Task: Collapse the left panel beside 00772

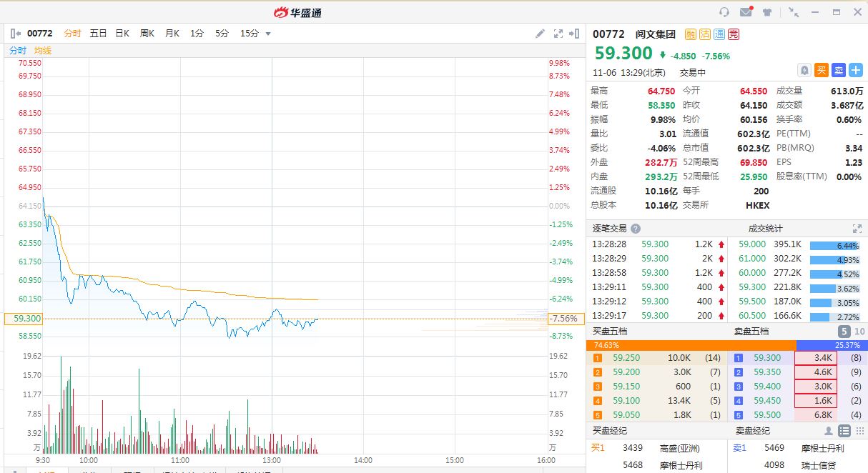Action: click(16, 34)
